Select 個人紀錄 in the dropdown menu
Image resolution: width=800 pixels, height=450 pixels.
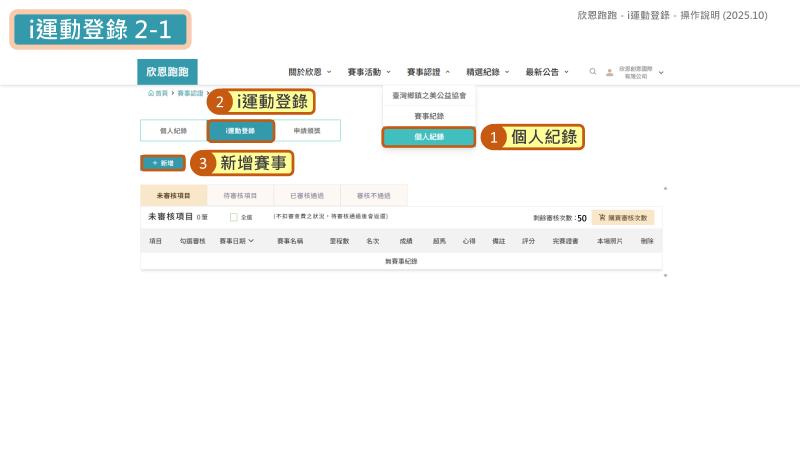(x=429, y=137)
